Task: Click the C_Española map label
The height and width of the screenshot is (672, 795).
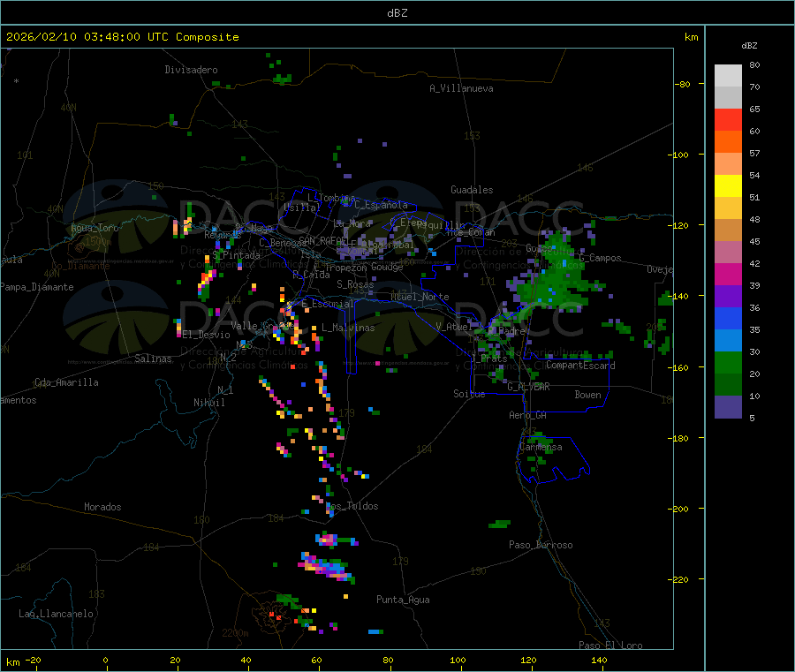Action: pos(381,205)
